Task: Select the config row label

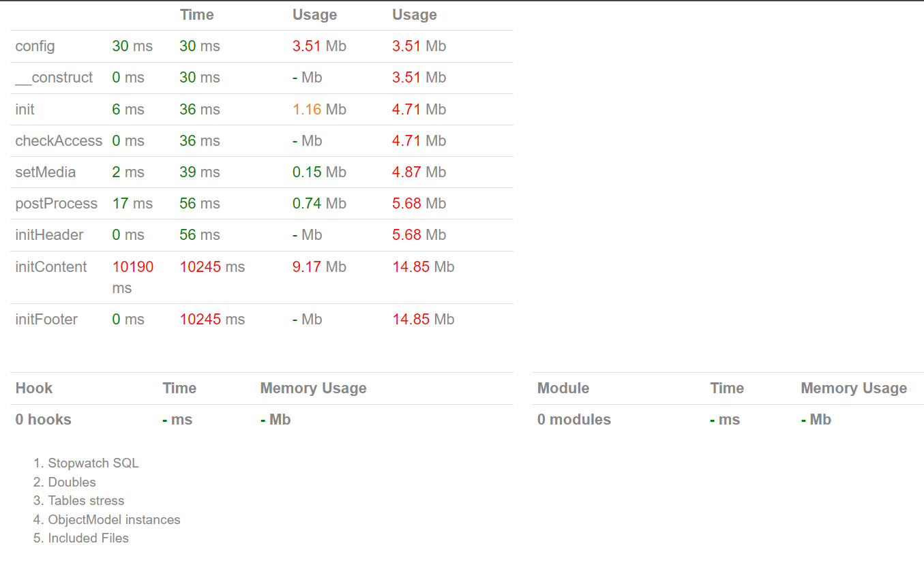Action: point(35,46)
